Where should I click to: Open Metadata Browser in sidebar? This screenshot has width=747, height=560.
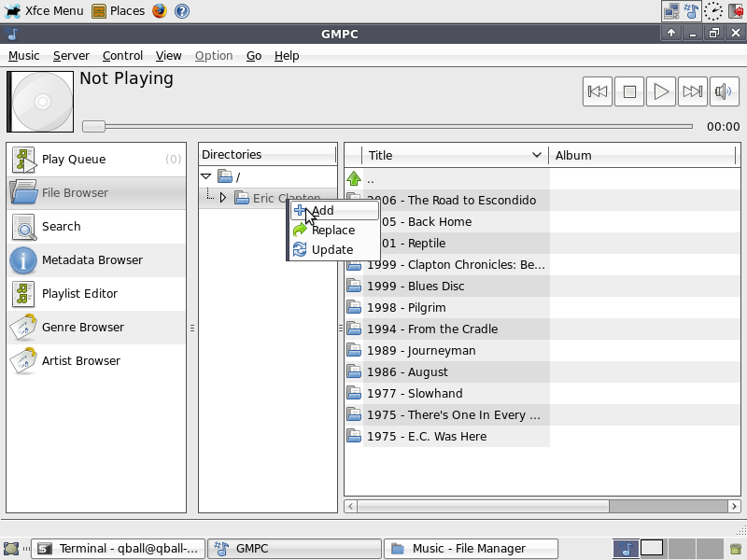96,260
